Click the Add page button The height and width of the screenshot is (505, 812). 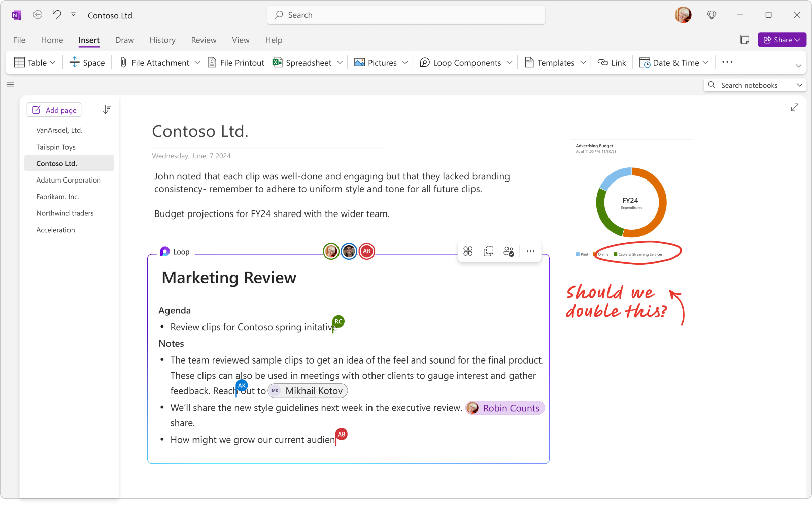[x=54, y=110]
